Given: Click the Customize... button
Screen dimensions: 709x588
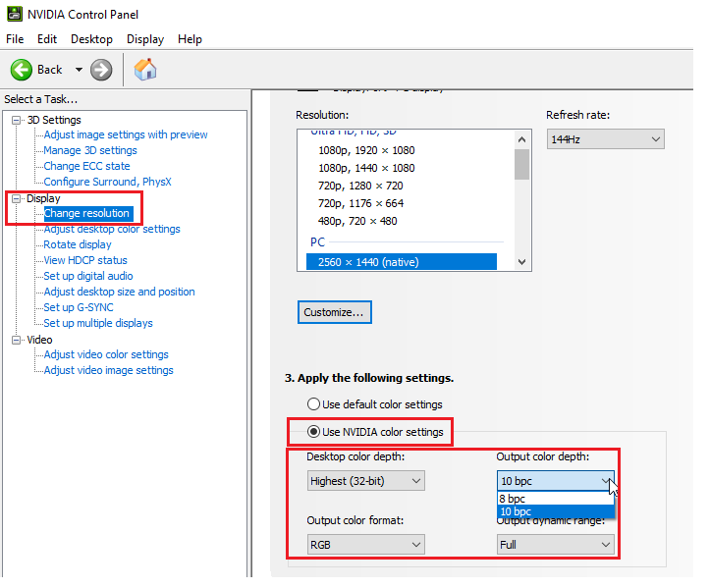Looking at the screenshot, I should coord(334,312).
